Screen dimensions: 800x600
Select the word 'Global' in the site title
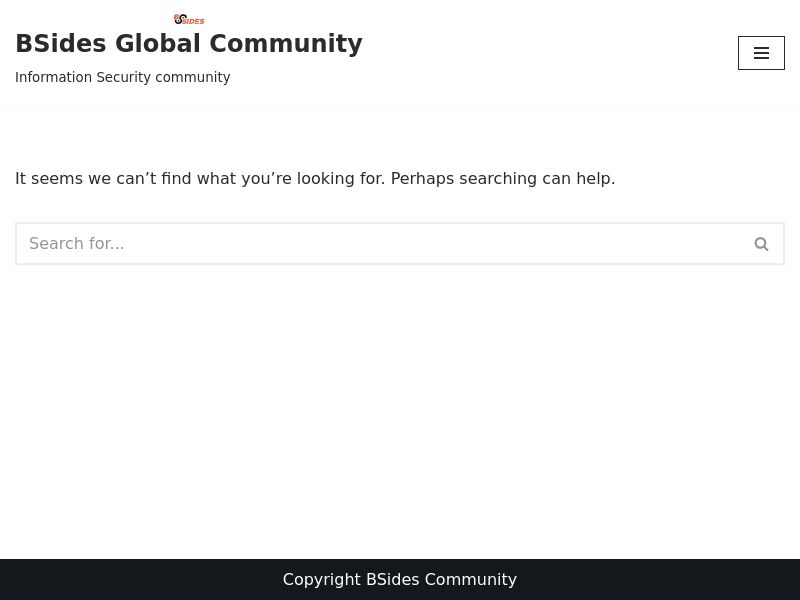click(157, 44)
